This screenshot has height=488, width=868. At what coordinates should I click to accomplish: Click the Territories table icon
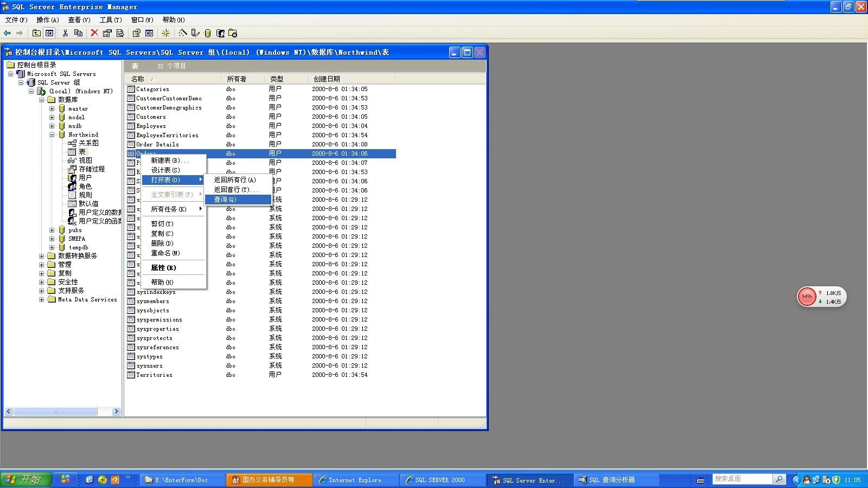point(131,375)
